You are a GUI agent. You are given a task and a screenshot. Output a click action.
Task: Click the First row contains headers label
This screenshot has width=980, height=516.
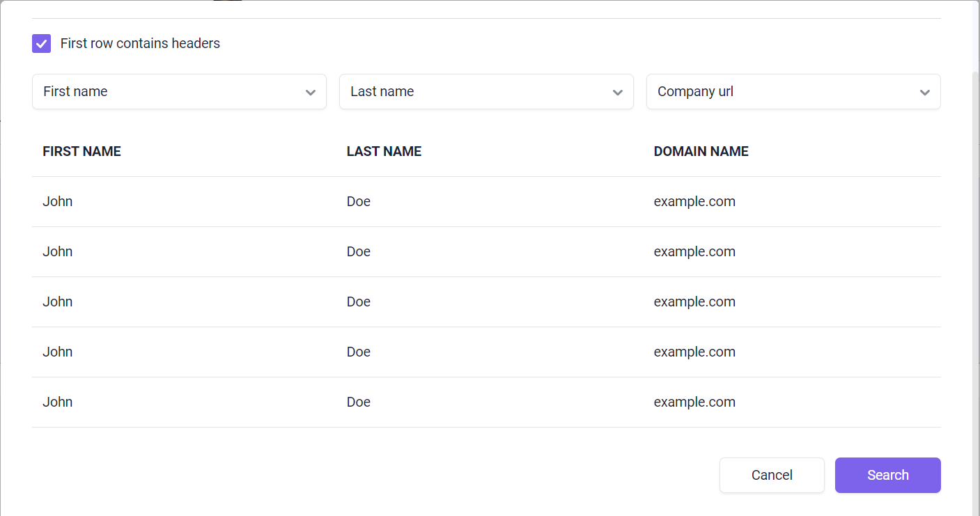[x=140, y=43]
